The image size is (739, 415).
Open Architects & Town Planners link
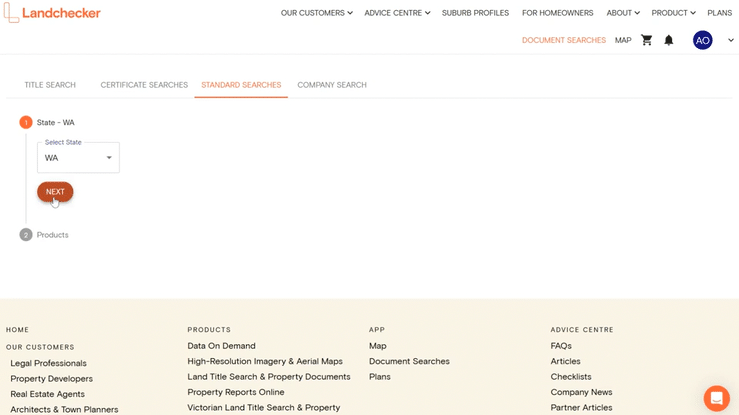click(x=64, y=410)
